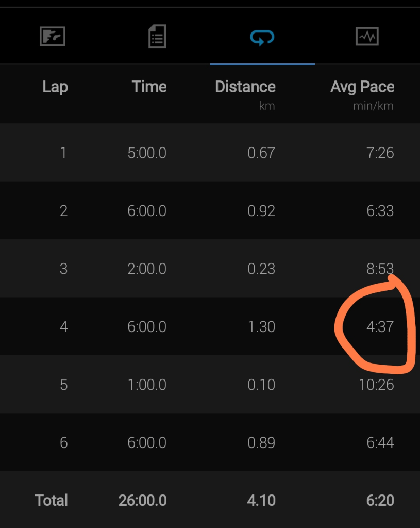The width and height of the screenshot is (420, 528).
Task: Open the charts graph icon tab
Action: point(367,37)
